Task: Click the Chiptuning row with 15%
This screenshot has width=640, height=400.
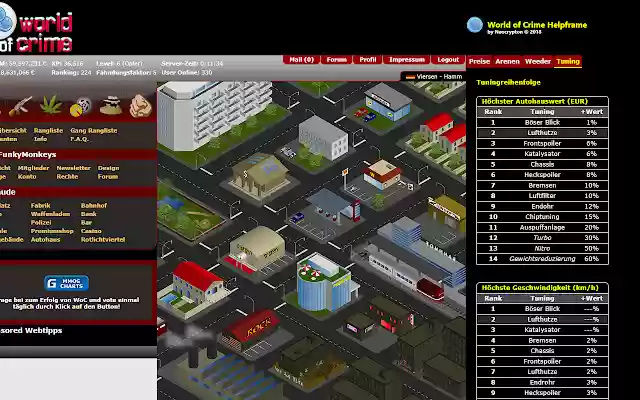Action: (542, 217)
